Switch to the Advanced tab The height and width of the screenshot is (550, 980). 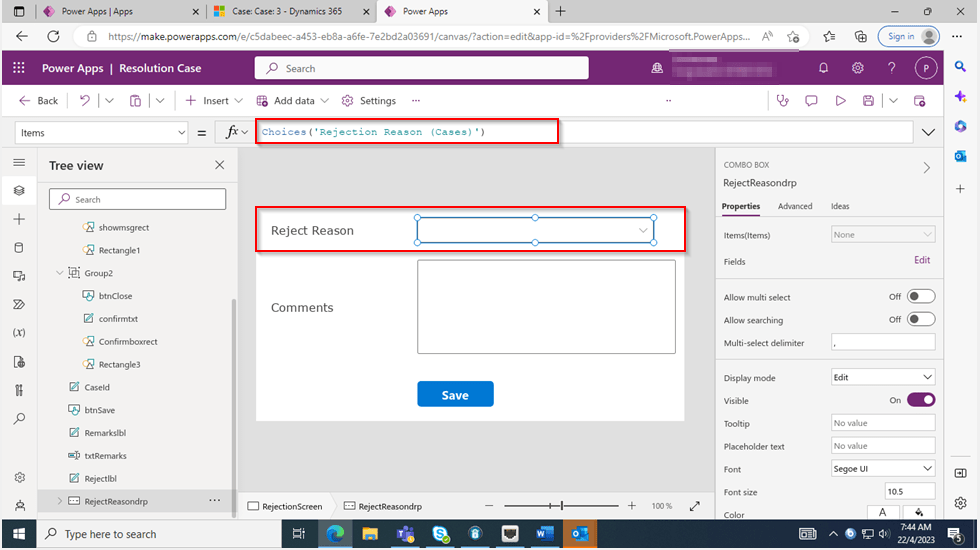(x=795, y=206)
